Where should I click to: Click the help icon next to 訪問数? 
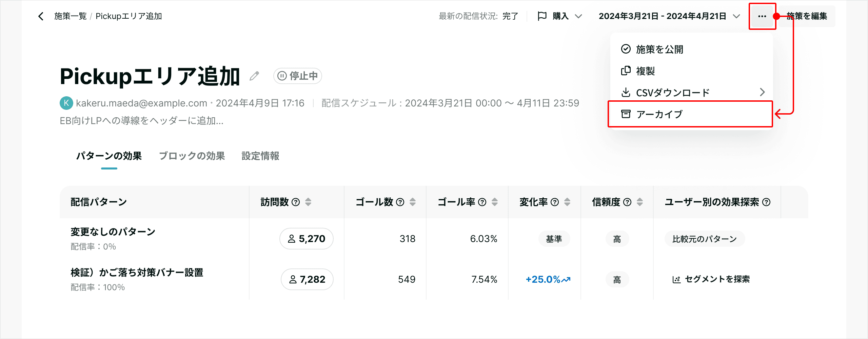(296, 202)
